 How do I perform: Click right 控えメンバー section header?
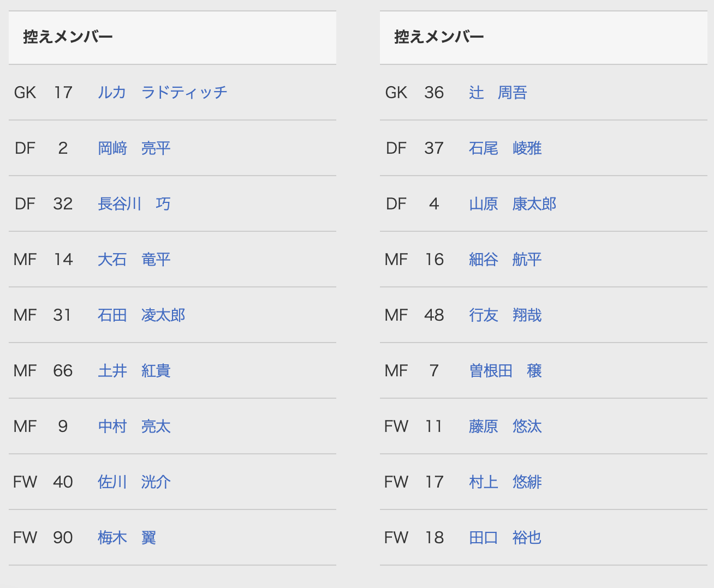point(439,37)
